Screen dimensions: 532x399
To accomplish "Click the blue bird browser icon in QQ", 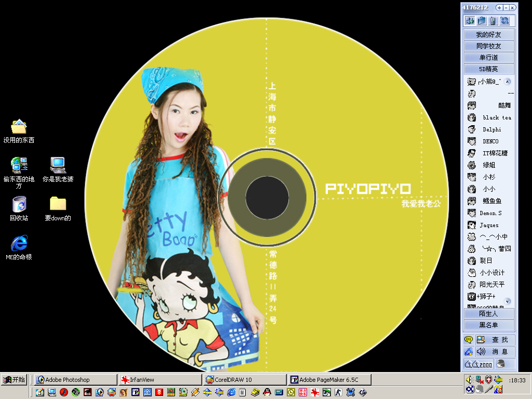I will pos(469,352).
